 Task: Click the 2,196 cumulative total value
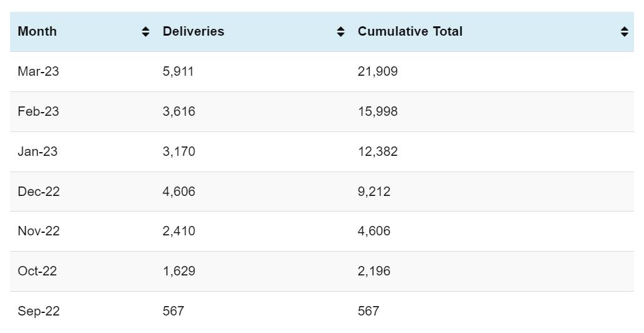tap(374, 271)
